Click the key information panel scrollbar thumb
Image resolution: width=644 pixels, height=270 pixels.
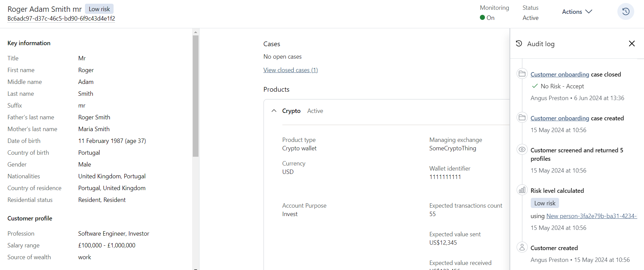coord(195,96)
